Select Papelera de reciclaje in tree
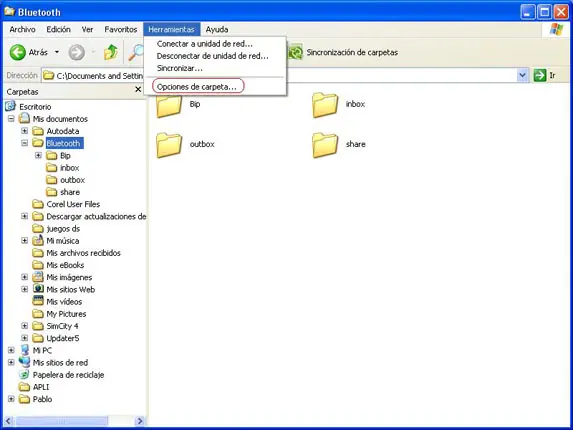This screenshot has width=573, height=430. pos(68,375)
